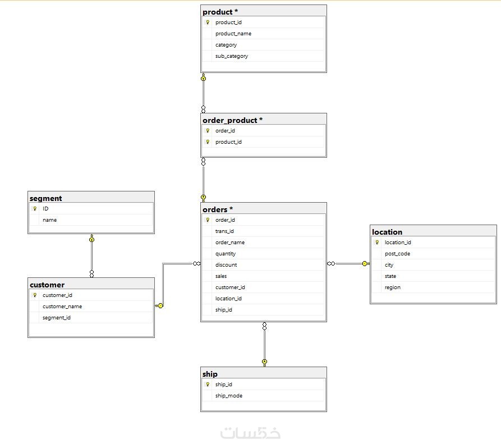The height and width of the screenshot is (448, 501).
Task: Select trans_id column in orders table
Action: coord(264,231)
